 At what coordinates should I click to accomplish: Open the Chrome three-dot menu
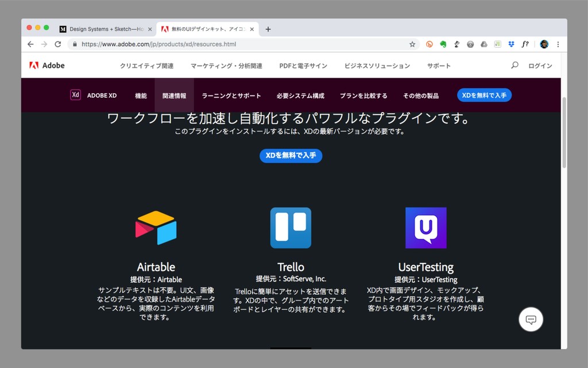pos(558,44)
